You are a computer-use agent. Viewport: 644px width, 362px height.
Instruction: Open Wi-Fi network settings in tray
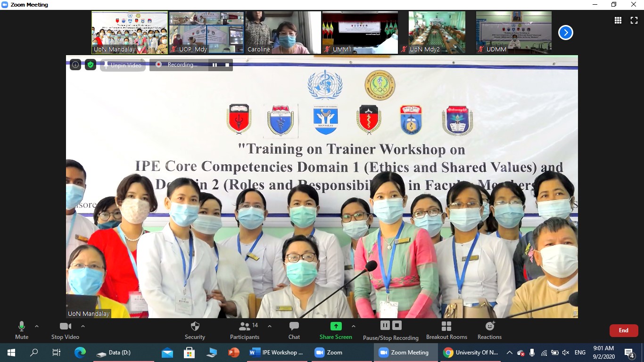[544, 353]
